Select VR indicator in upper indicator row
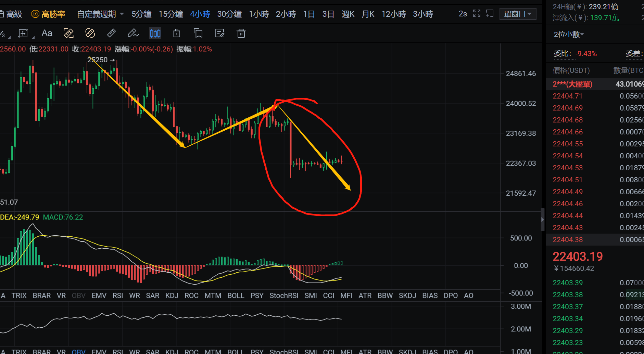644x354 pixels. [x=61, y=296]
